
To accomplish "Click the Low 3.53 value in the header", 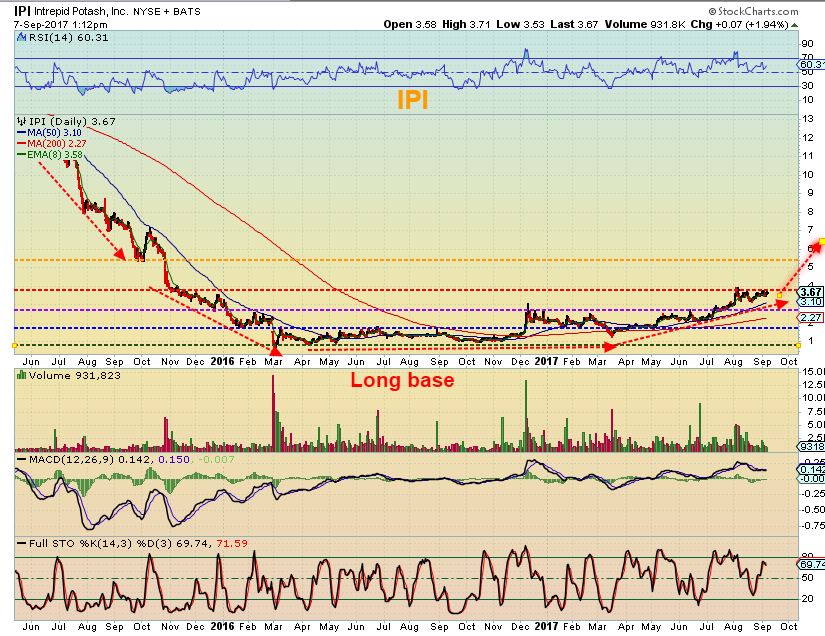I will [520, 24].
